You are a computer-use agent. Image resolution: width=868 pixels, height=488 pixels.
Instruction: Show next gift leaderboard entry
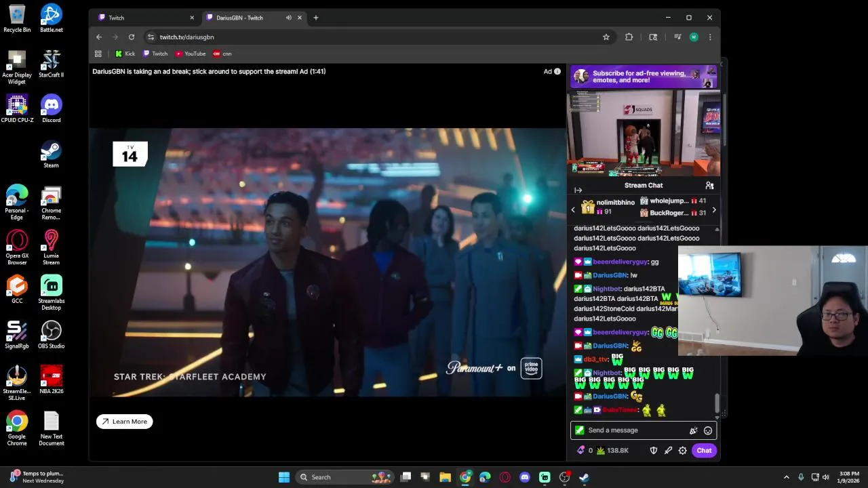(713, 210)
